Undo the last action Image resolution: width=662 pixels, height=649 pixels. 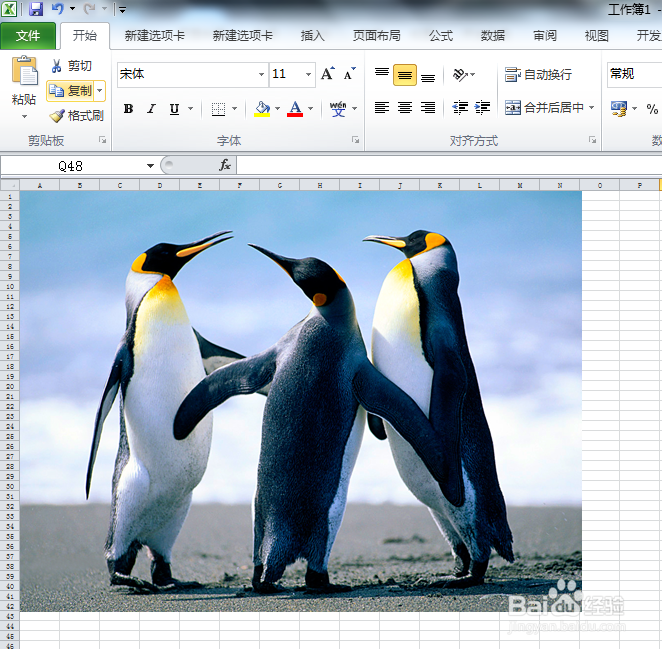tap(57, 9)
